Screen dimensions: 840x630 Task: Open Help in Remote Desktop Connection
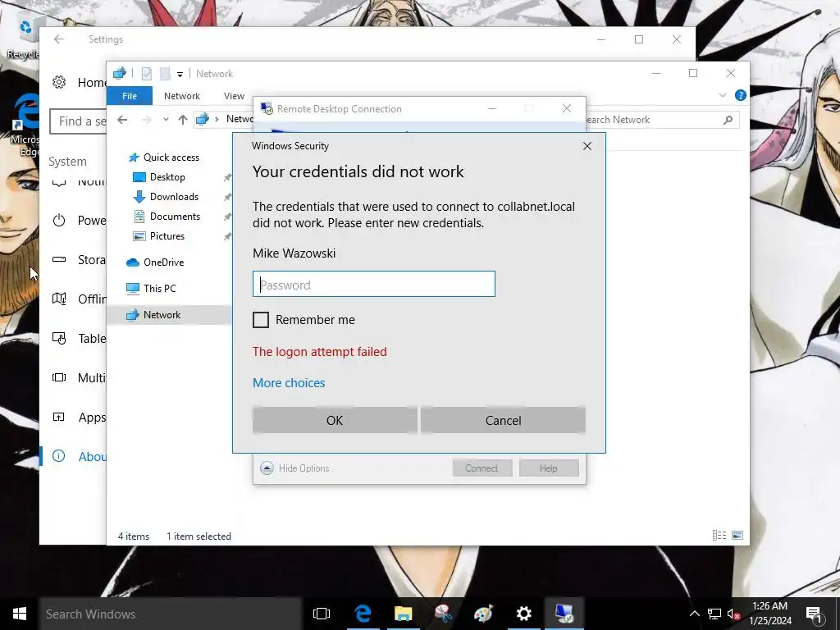(549, 468)
